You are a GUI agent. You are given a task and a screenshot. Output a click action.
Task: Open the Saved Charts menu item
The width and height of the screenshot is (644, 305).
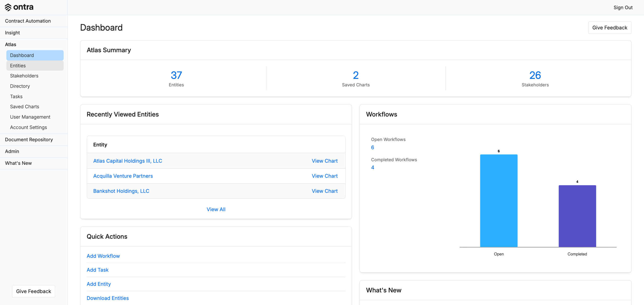coord(25,107)
